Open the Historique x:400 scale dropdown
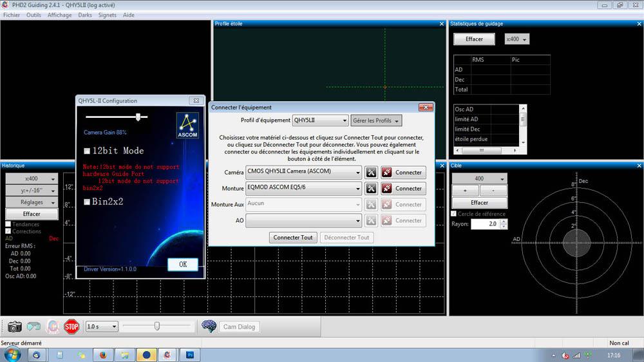This screenshot has height=362, width=644. point(32,178)
